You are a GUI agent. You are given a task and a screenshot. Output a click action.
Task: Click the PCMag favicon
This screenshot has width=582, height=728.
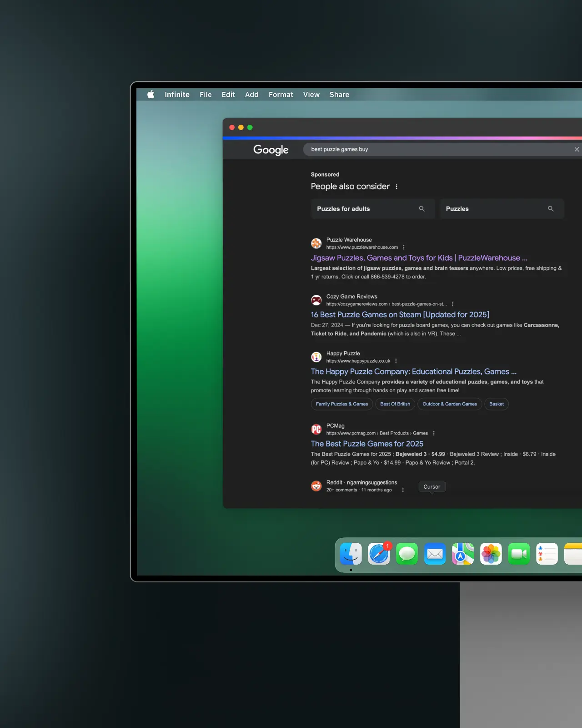[x=316, y=430]
